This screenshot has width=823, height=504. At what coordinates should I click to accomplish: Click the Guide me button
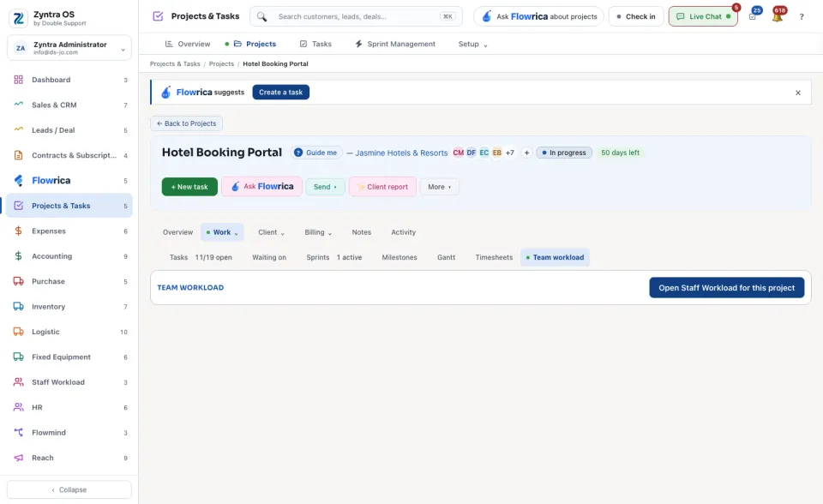coord(316,153)
